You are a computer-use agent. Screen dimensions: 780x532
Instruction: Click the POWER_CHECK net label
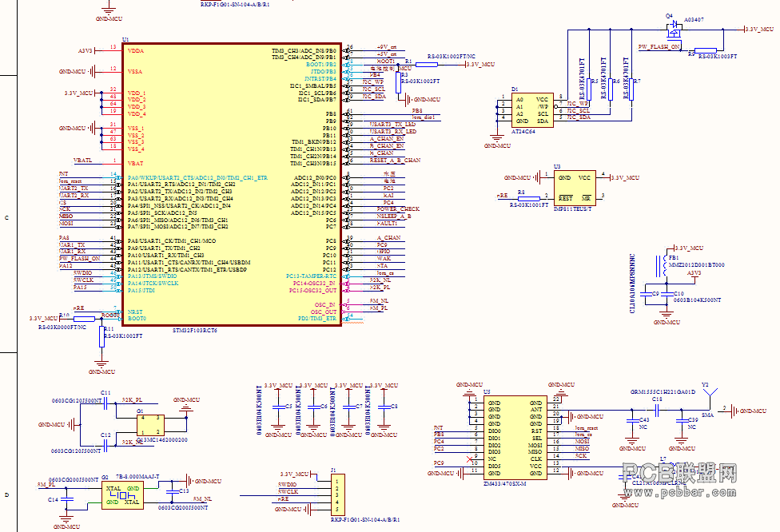pos(398,209)
